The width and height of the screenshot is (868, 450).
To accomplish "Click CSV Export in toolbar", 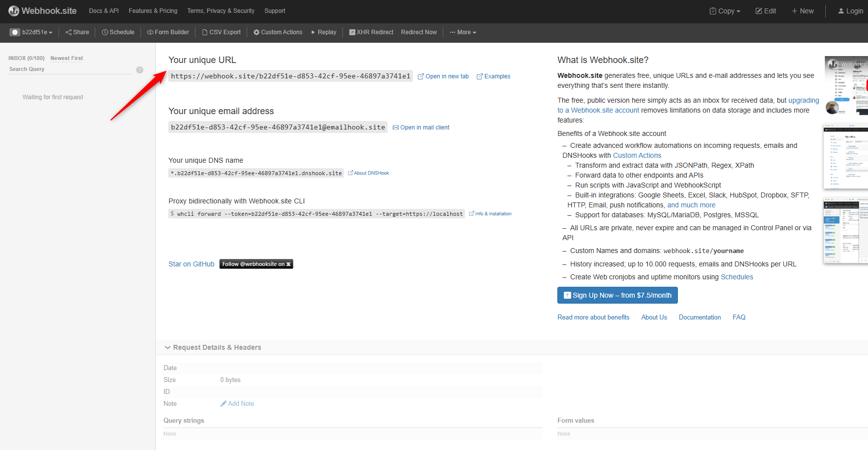I will [221, 32].
